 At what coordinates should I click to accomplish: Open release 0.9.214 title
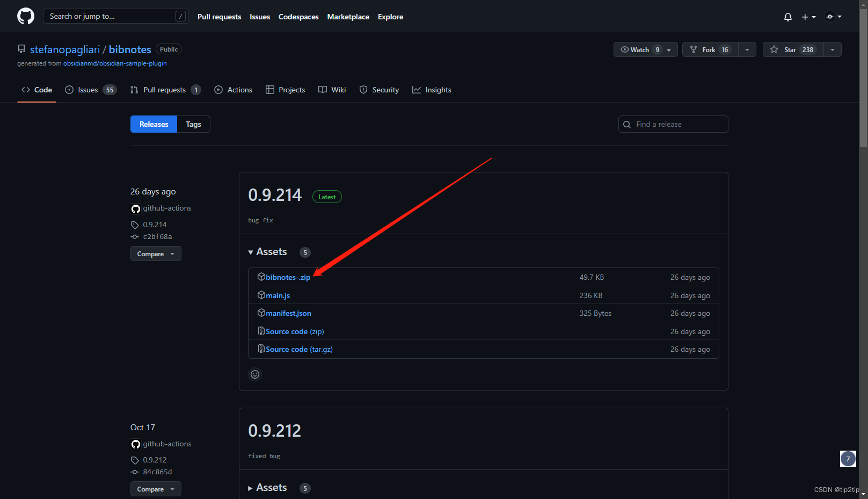(x=275, y=195)
